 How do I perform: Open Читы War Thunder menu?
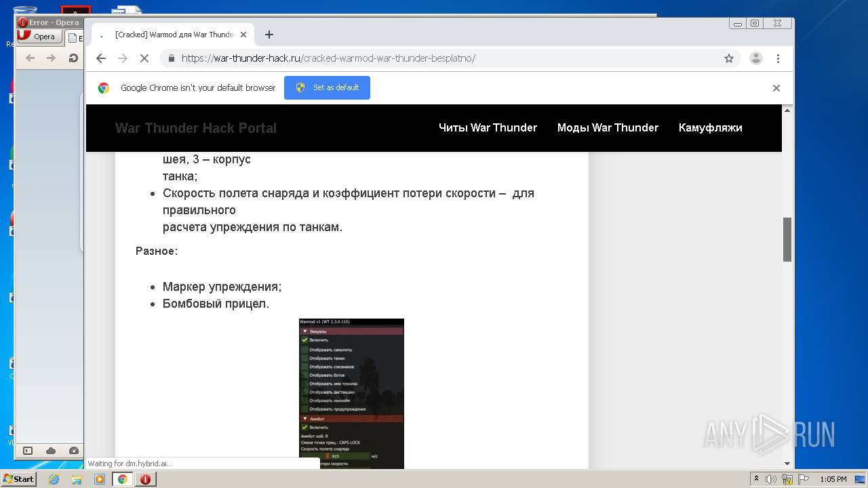click(x=488, y=127)
